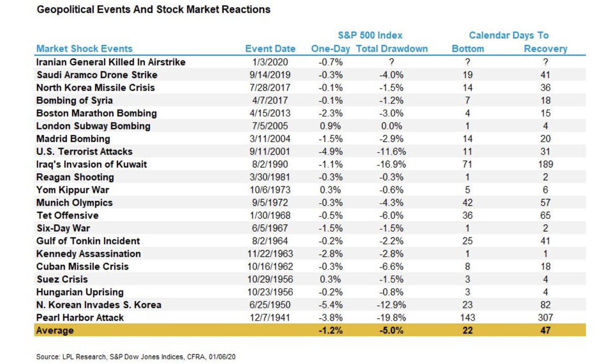
Task: Select the Total Drawdown column header
Action: (x=392, y=49)
